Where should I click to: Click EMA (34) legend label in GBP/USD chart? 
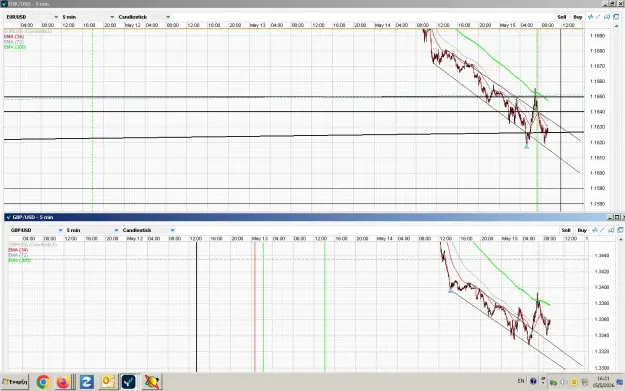(18, 250)
